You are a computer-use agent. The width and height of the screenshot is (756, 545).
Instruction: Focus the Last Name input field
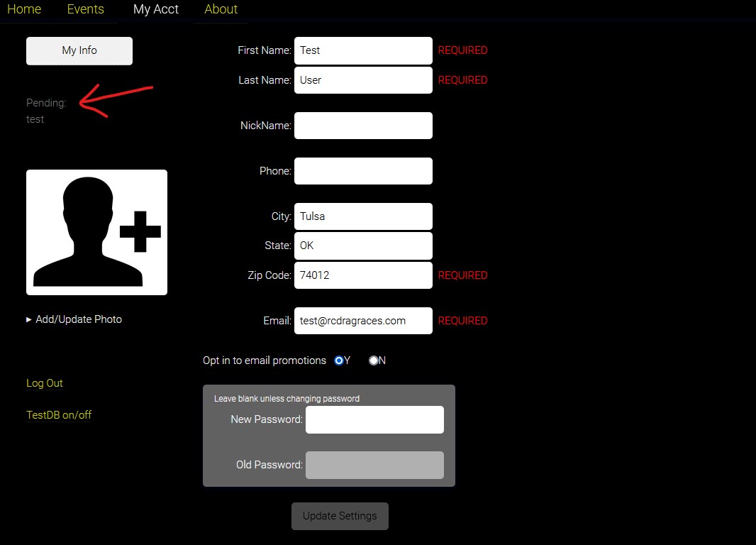coord(363,80)
